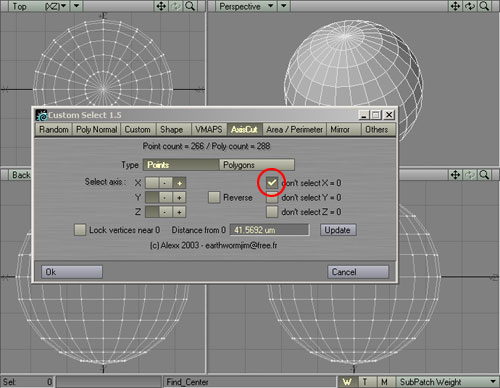This screenshot has width=500, height=388.
Task: Select the AxisCut tab
Action: click(x=245, y=129)
